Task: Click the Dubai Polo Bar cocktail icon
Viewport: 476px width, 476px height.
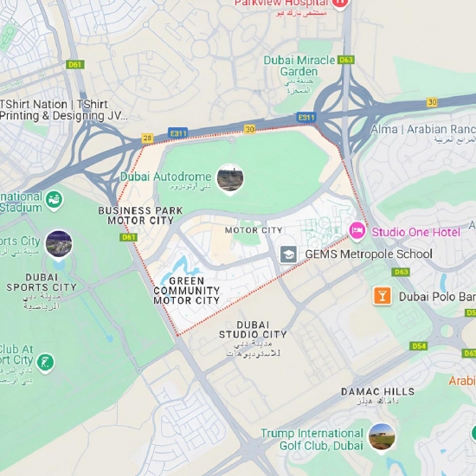Action: 383,296
